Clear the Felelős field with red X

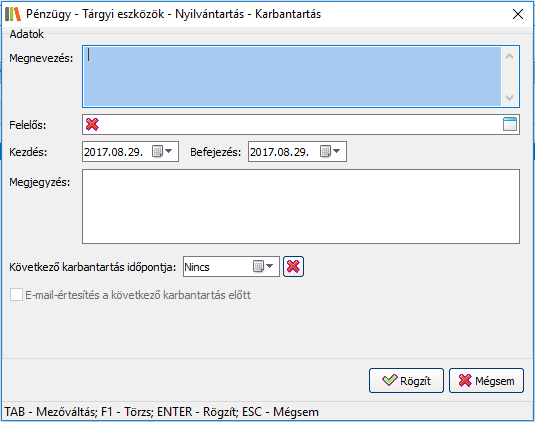[x=92, y=124]
